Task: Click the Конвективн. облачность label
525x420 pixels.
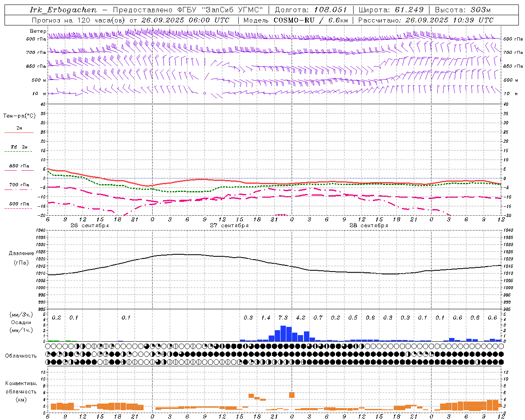Action: [x=21, y=387]
